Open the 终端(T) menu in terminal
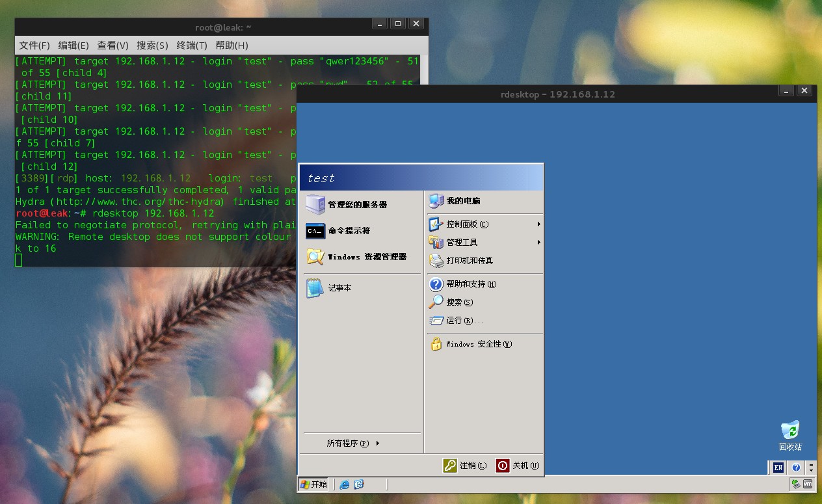This screenshot has height=504, width=822. 192,46
